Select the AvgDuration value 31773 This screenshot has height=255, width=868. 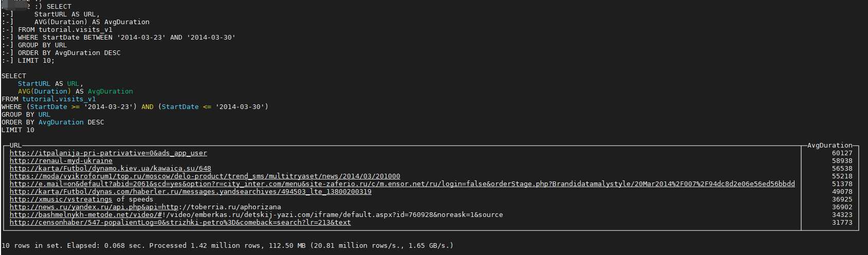tap(842, 223)
